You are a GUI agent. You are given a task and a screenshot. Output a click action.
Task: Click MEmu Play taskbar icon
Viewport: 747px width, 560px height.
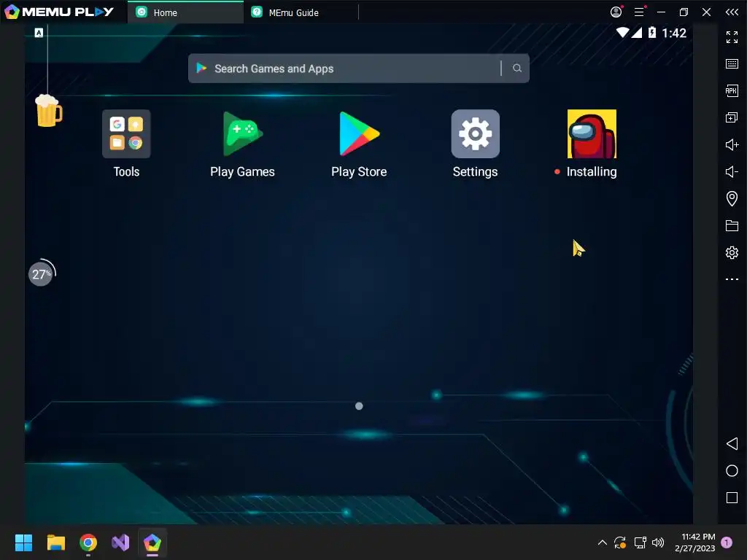(152, 542)
